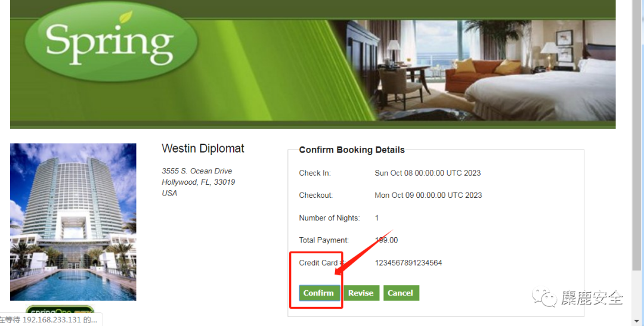Click the browser status bar loading text
This screenshot has width=644, height=326.
click(48, 320)
